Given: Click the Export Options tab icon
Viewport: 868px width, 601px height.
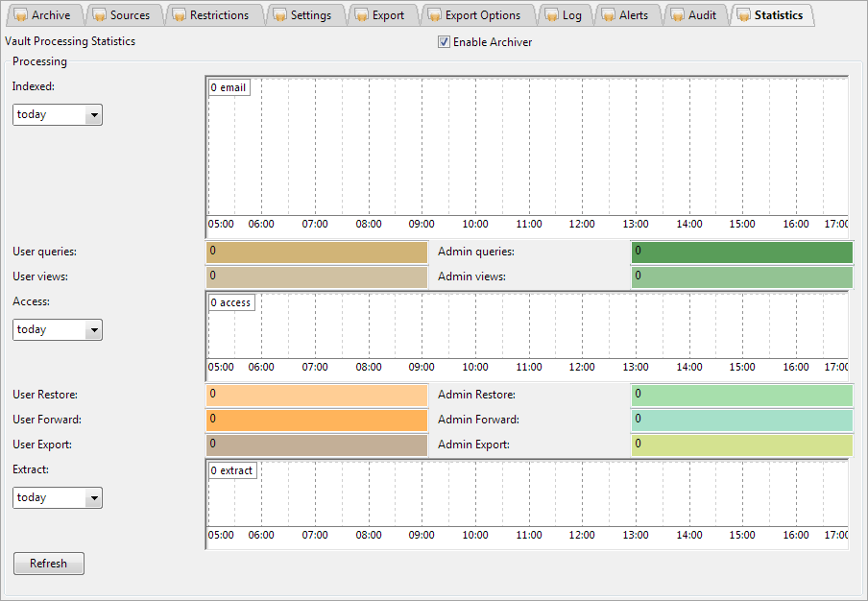Looking at the screenshot, I should [435, 15].
